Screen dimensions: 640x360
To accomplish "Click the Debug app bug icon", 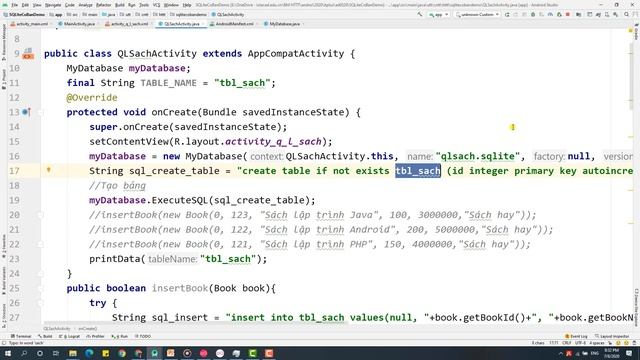I will pos(533,14).
